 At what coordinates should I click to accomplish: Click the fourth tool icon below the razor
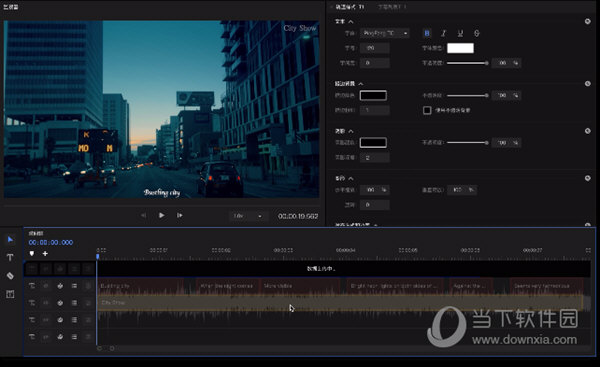(10, 294)
